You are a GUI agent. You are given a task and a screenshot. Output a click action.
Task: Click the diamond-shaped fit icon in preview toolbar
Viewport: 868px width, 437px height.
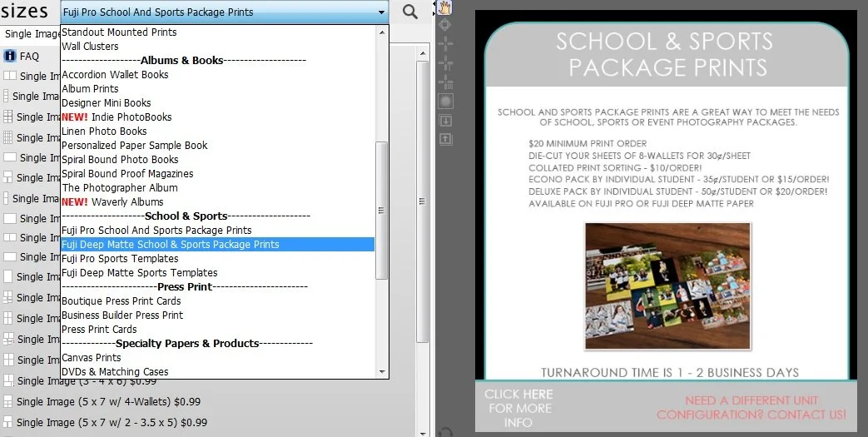coord(445,25)
